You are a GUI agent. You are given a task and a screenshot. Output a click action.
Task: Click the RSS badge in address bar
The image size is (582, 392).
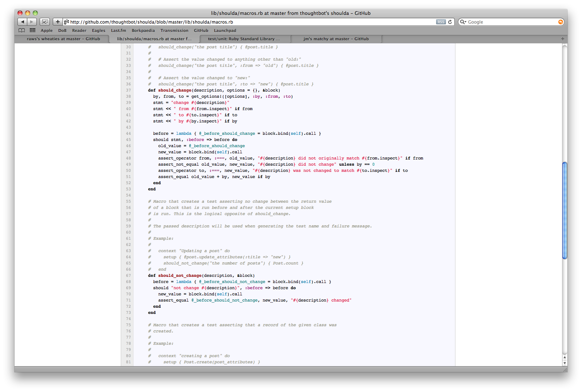[441, 22]
